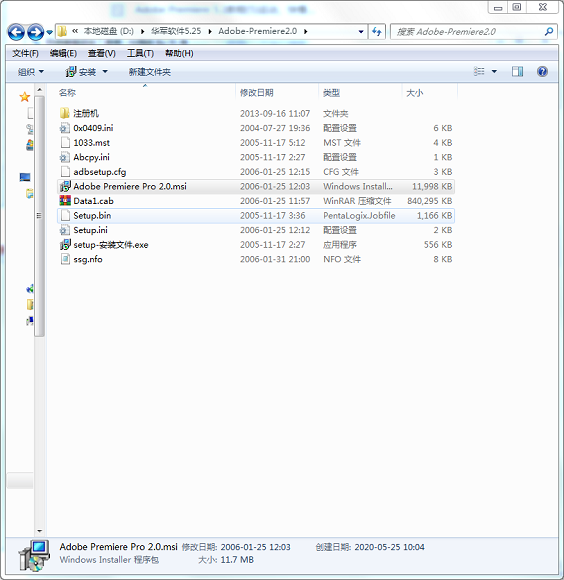Select the ssg.nfo file icon
Image resolution: width=564 pixels, height=580 pixels.
tap(65, 259)
